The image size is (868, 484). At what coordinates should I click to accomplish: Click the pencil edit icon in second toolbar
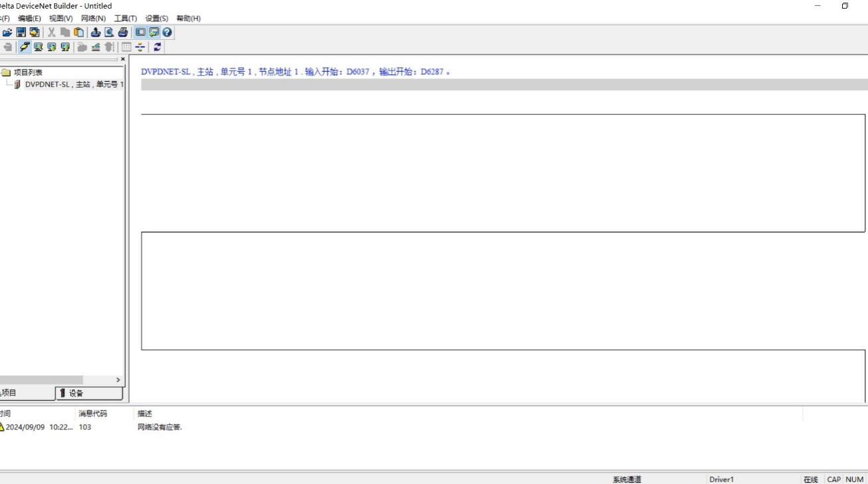coord(96,46)
